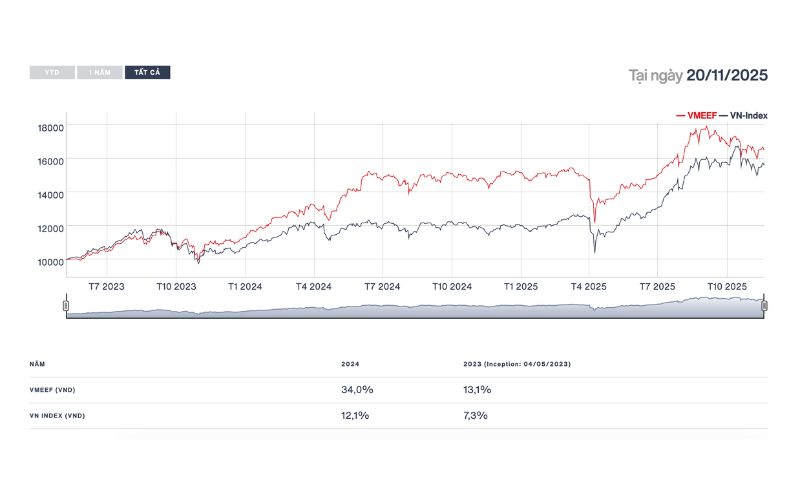Click the 2024 column header
Image resolution: width=800 pixels, height=500 pixels.
(350, 364)
